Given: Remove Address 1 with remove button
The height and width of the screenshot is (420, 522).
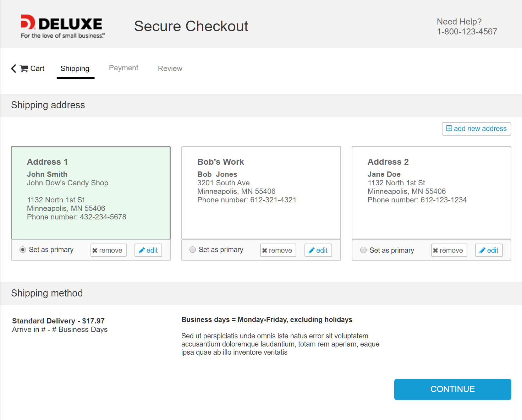Looking at the screenshot, I should point(108,250).
